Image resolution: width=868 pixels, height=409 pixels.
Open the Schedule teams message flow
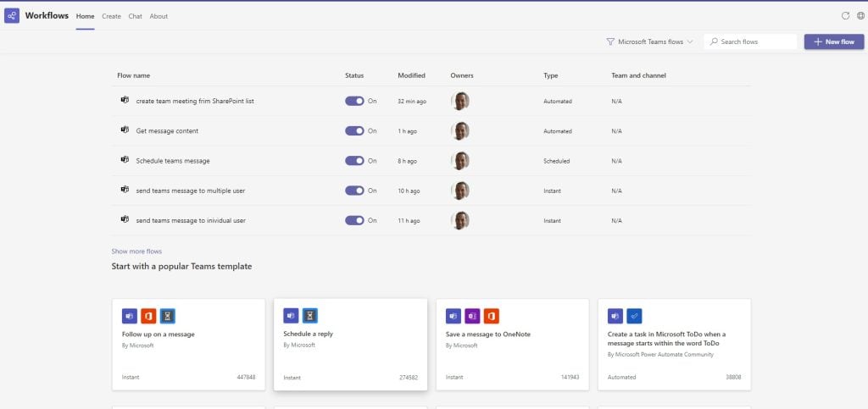(x=173, y=161)
